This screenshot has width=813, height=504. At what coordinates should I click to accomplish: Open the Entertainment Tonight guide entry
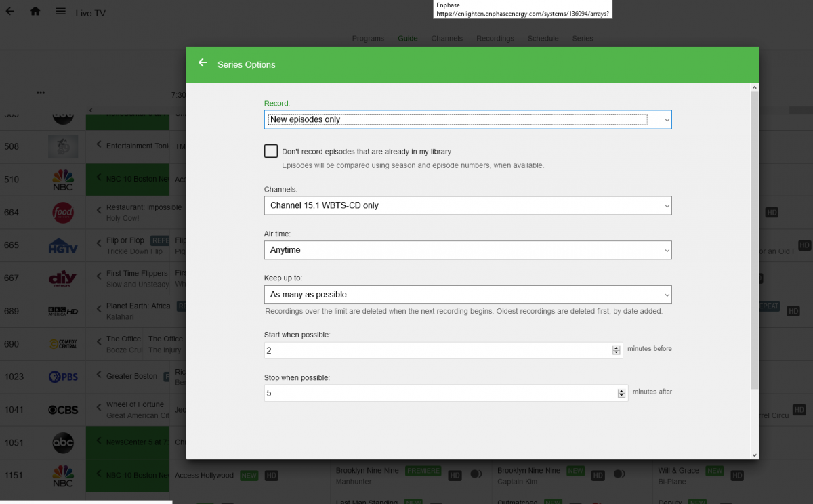(128, 146)
